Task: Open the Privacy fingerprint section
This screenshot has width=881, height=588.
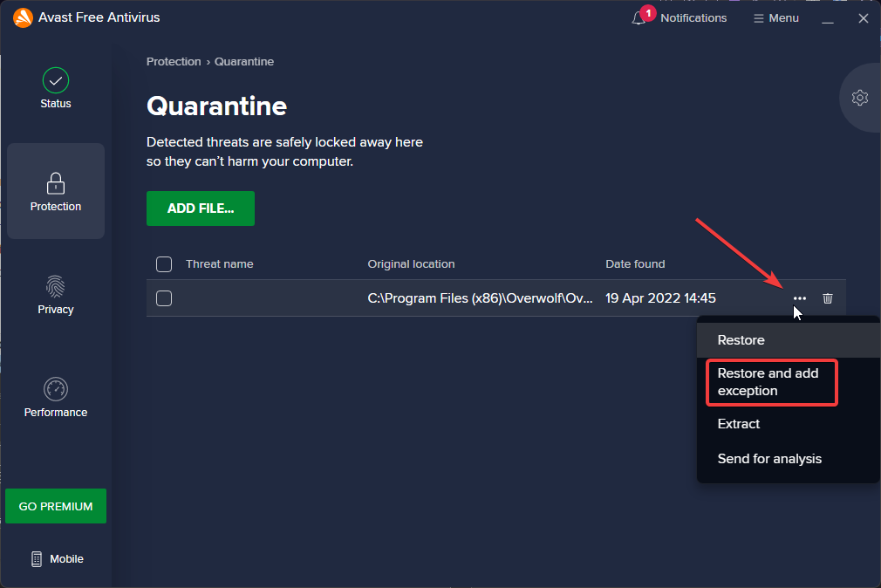Action: pos(56,295)
